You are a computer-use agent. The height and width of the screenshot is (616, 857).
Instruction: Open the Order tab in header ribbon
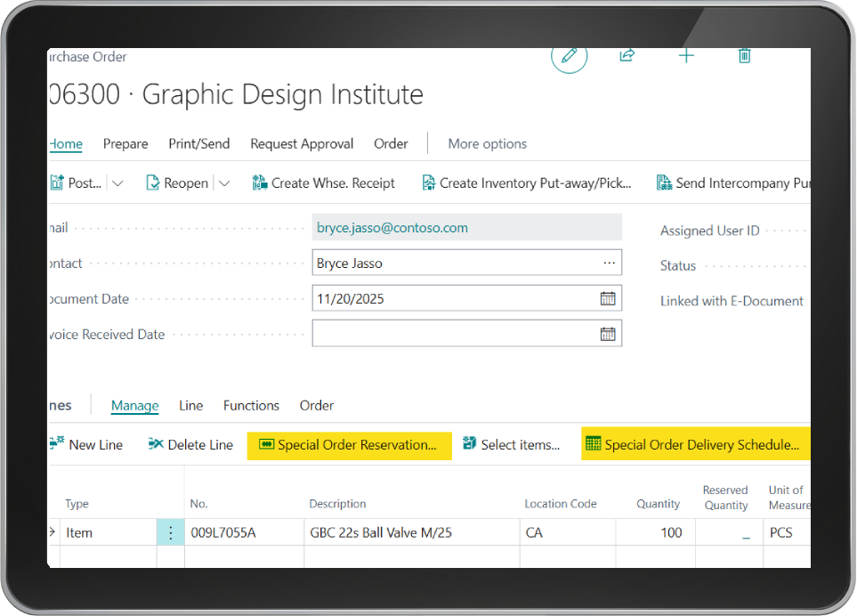(x=391, y=143)
